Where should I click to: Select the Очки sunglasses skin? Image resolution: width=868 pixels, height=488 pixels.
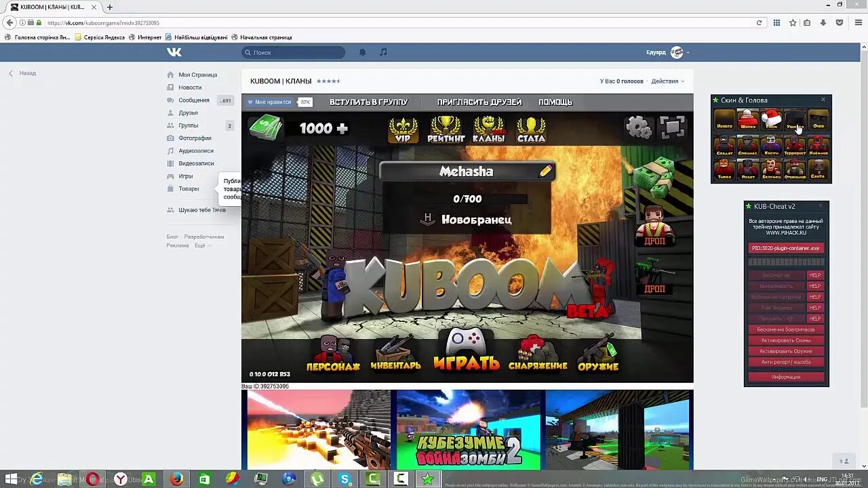click(x=818, y=119)
